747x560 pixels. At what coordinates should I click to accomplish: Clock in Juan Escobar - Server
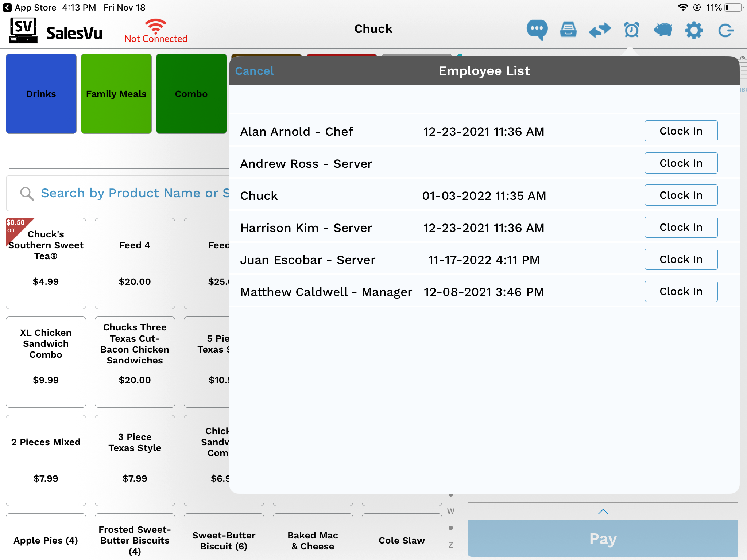pyautogui.click(x=681, y=259)
